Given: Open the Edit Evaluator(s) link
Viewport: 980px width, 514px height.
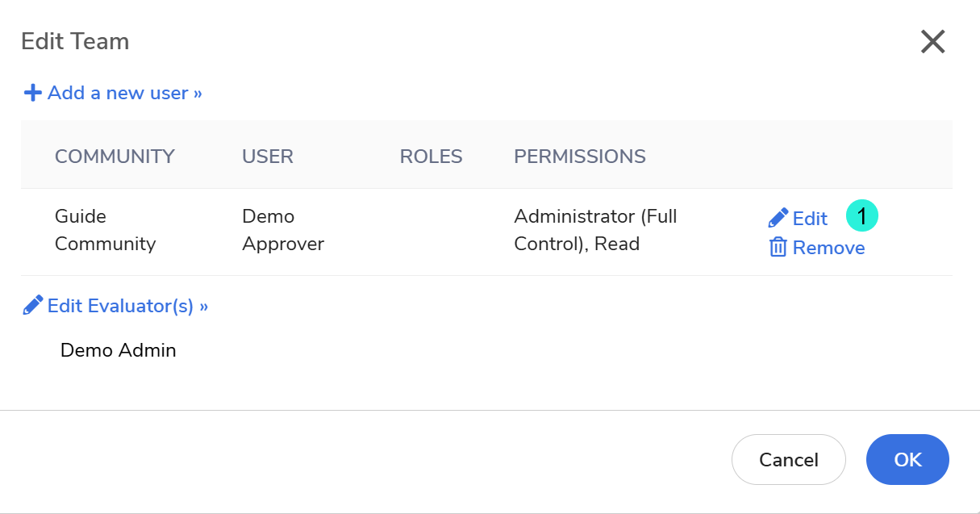Looking at the screenshot, I should click(127, 306).
